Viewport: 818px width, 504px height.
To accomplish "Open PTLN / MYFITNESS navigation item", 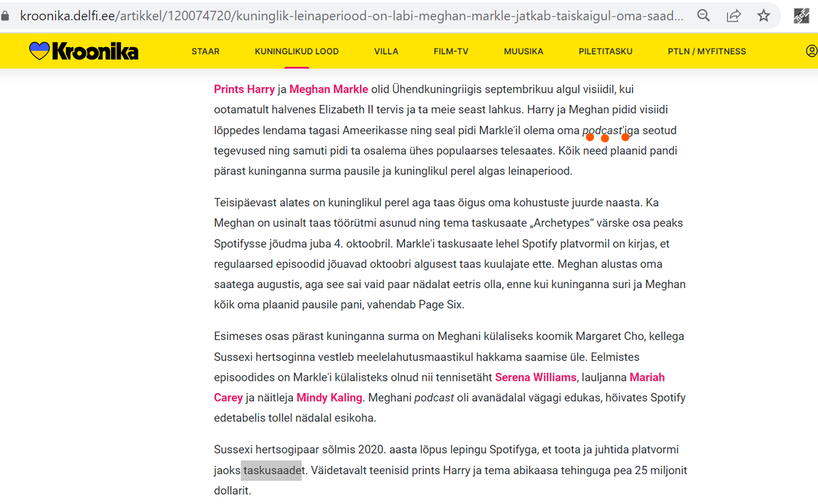I will coord(707,51).
